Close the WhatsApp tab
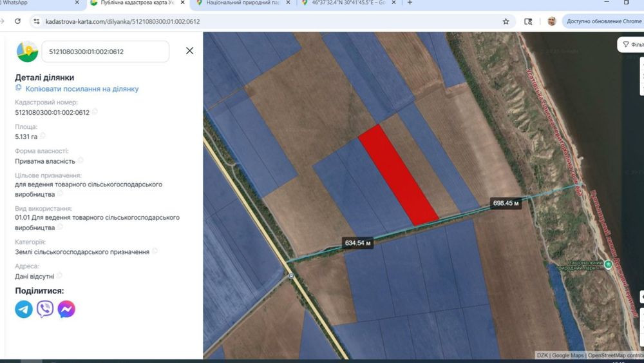Viewport: 644px width, 363px height. pos(77,3)
